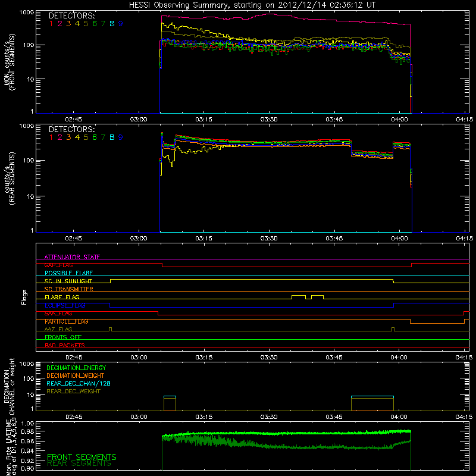The height and width of the screenshot is (476, 476).
Task: Click the PARTICLE_FLAG label
Action: click(x=67, y=321)
